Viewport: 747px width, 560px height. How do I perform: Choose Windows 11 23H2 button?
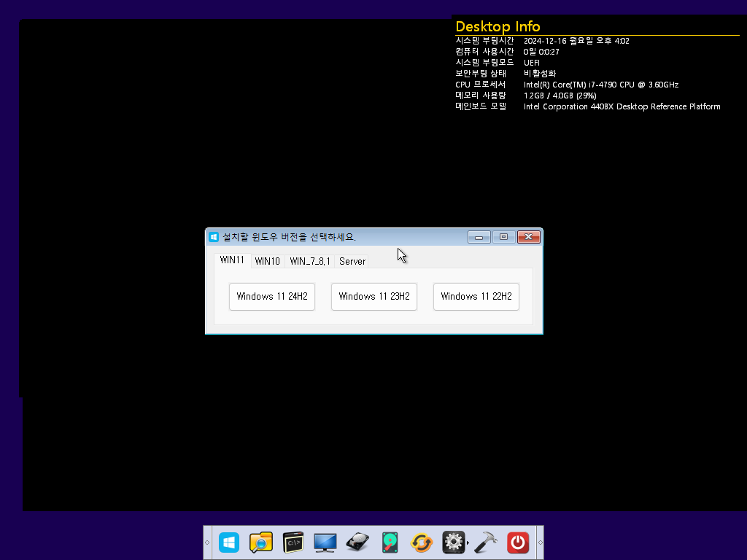click(x=374, y=297)
